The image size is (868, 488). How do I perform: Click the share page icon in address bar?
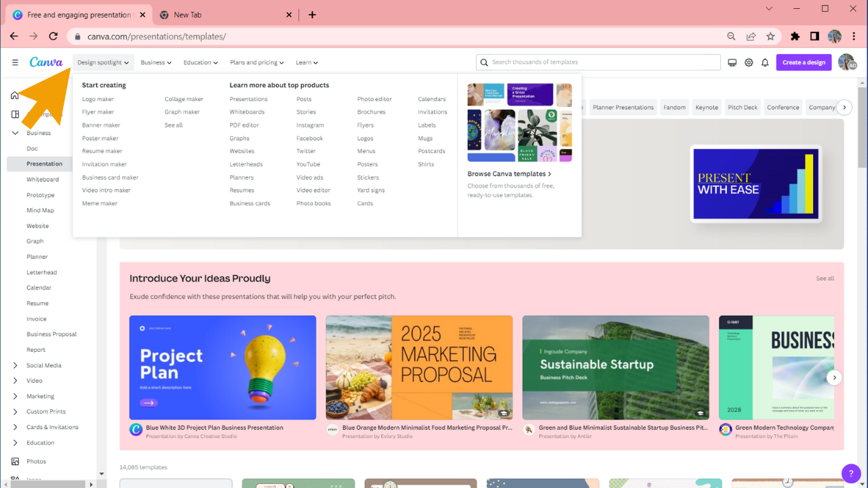coord(751,37)
